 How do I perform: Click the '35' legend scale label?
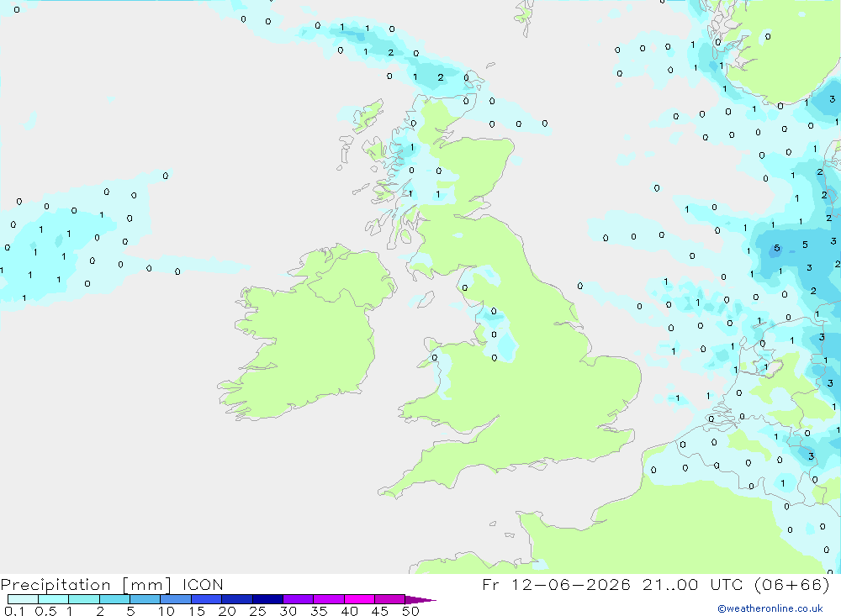coord(319,611)
